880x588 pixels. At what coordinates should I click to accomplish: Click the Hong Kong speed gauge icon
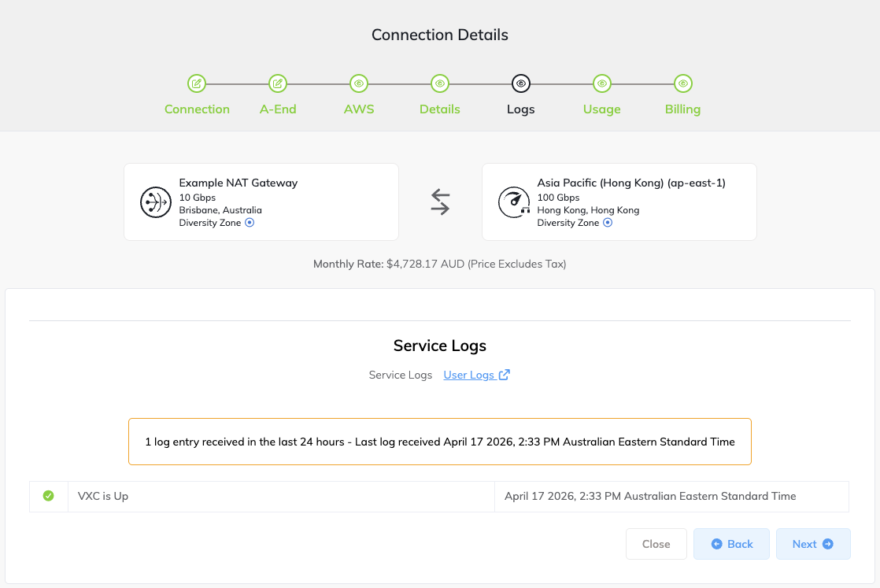(x=514, y=202)
